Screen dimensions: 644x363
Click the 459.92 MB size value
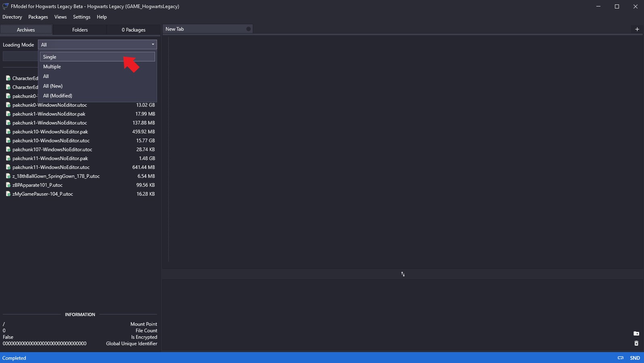[x=143, y=132]
